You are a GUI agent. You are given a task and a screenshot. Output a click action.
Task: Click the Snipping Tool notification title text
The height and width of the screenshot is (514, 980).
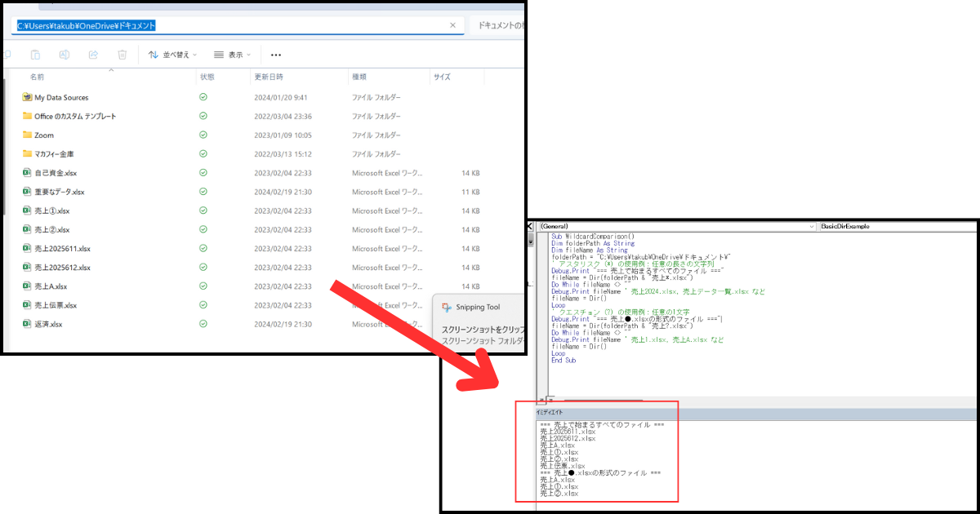(x=478, y=307)
